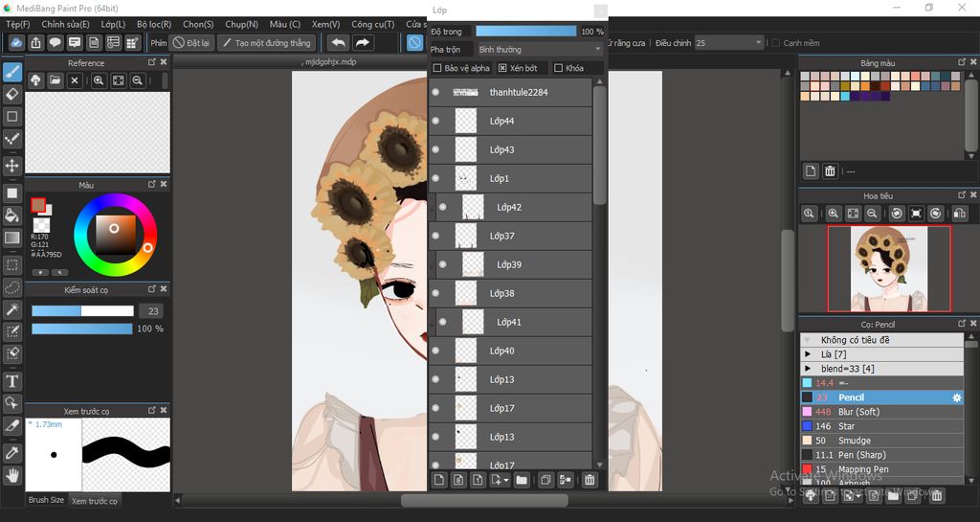
Task: Enable the Bảo vệ alpha checkbox
Action: [437, 68]
